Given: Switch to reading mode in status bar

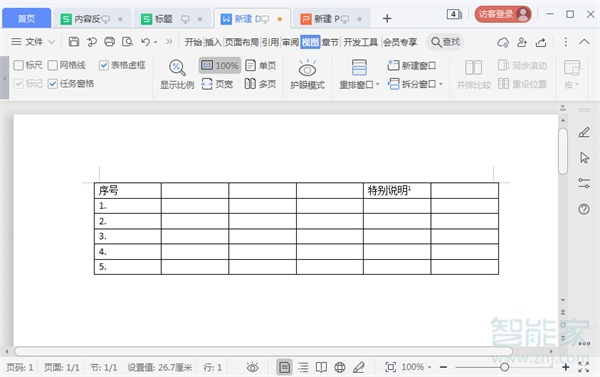Looking at the screenshot, I should (x=321, y=367).
